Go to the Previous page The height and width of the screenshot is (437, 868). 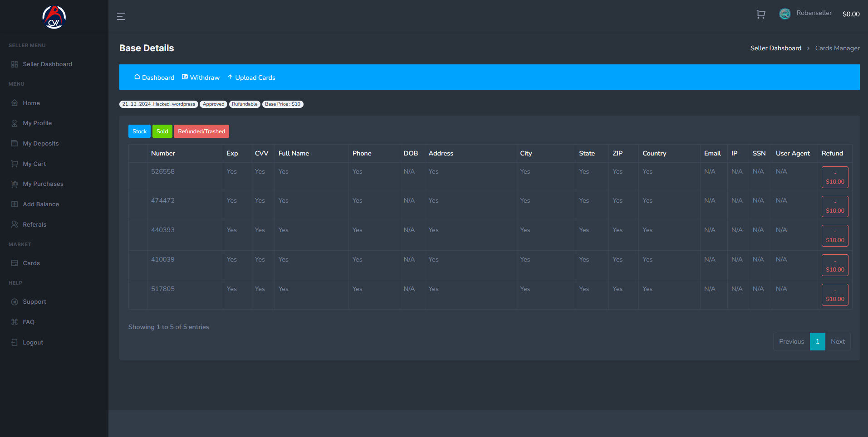tap(791, 342)
